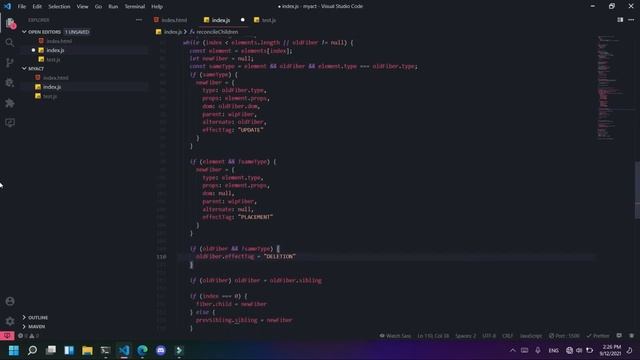The width and height of the screenshot is (640, 360).
Task: Open Microsoft Edge from the taskbar
Action: pyautogui.click(x=142, y=350)
